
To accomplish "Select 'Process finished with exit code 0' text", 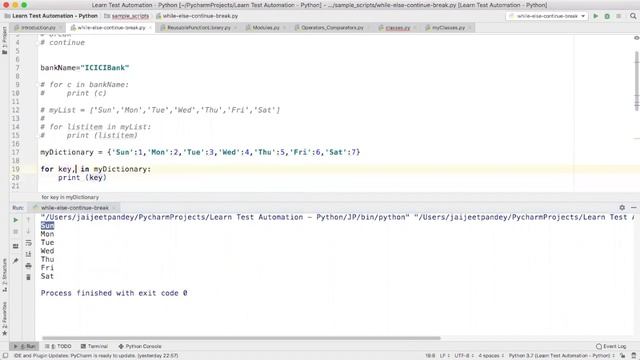I will tap(114, 293).
